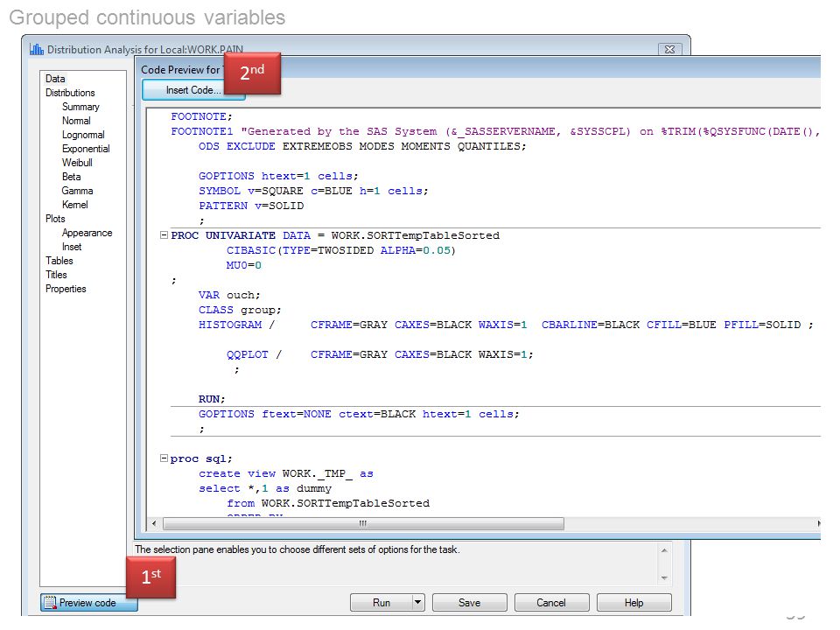
Task: Click the 'GOPTIONS ftext=NONE ctext=BLACK' line
Action: pyautogui.click(x=359, y=414)
